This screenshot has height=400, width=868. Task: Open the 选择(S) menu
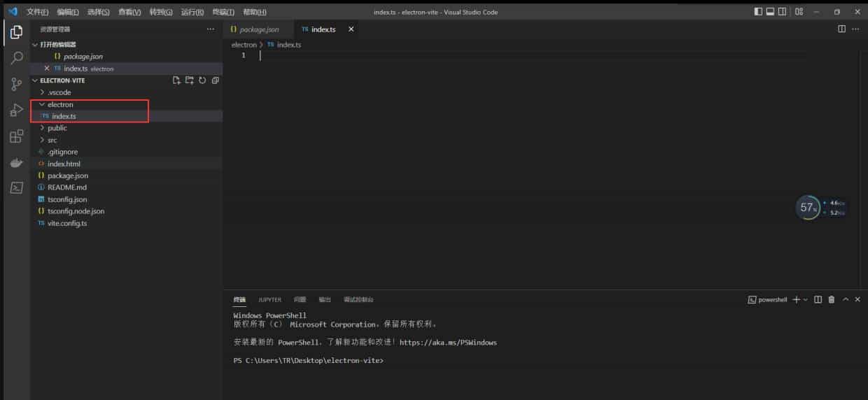(99, 12)
